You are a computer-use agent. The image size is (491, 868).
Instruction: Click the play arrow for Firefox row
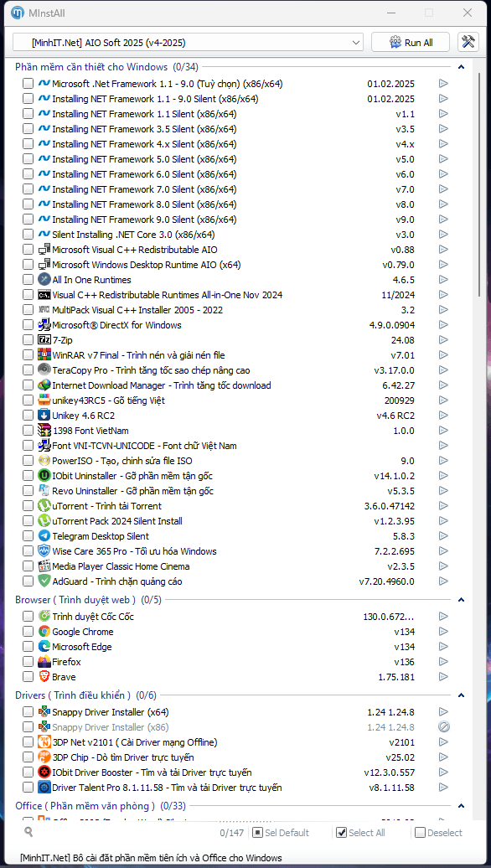(x=443, y=662)
